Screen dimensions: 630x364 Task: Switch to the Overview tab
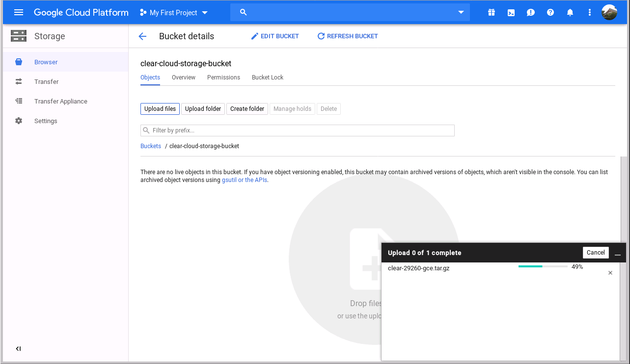tap(184, 78)
